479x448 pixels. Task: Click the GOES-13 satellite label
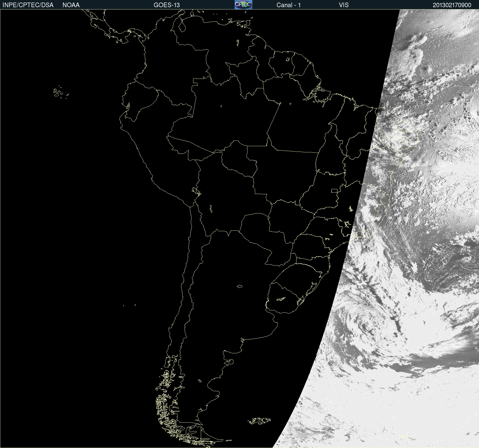[x=167, y=5]
